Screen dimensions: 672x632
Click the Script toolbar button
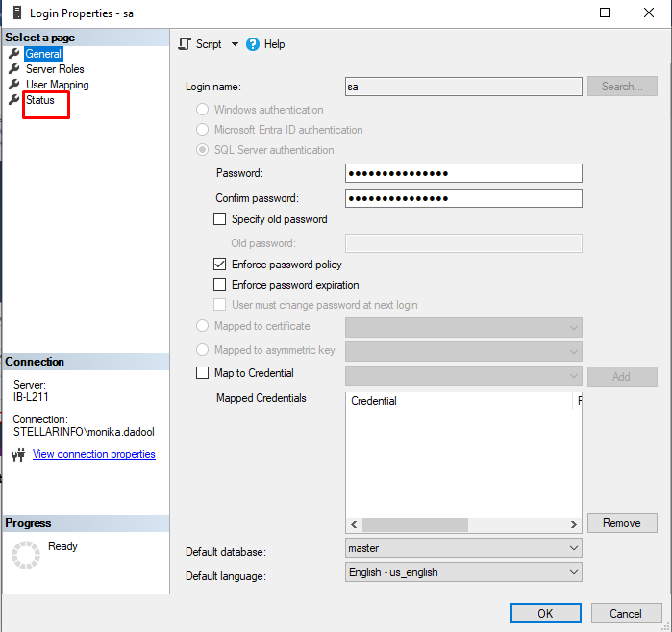coord(209,44)
